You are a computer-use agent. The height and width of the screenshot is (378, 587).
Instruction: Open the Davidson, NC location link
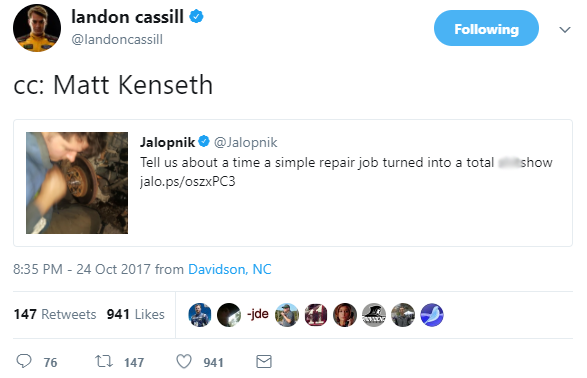point(230,269)
